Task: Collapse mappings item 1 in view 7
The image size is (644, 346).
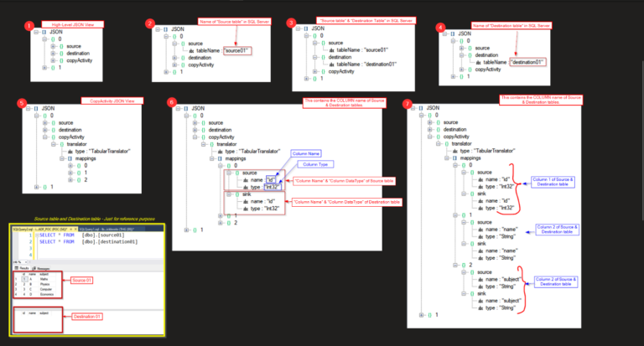Action: pos(455,215)
